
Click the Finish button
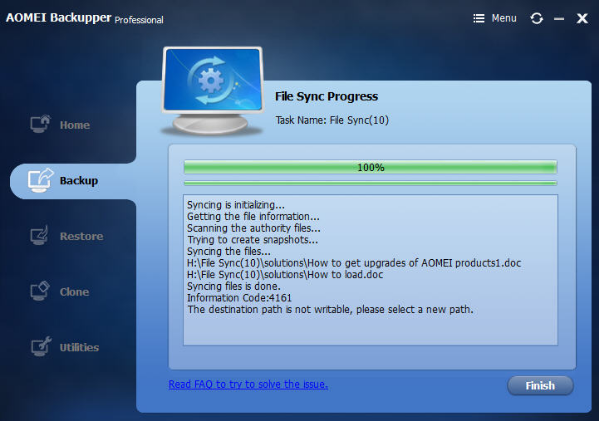540,385
